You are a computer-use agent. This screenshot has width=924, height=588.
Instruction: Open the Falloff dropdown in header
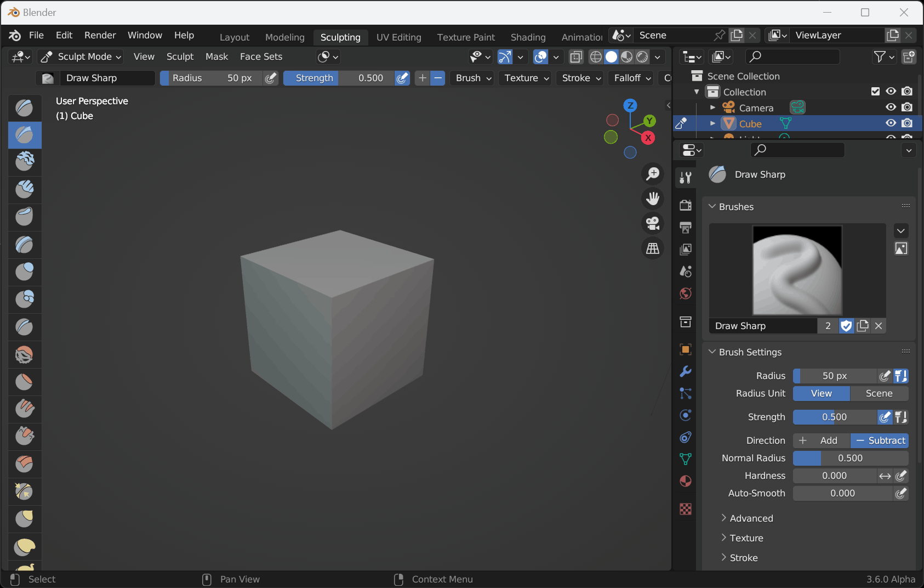pos(632,78)
